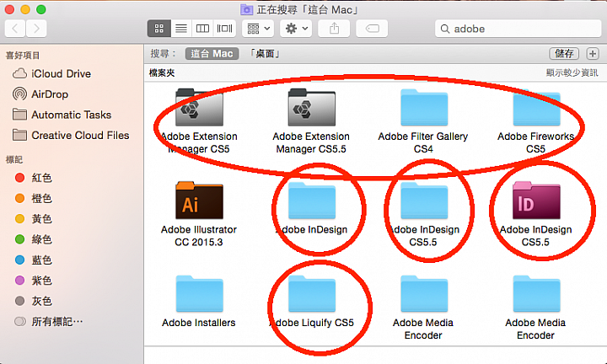This screenshot has height=364, width=607.
Task: Click the adobe search field
Action: click(518, 29)
